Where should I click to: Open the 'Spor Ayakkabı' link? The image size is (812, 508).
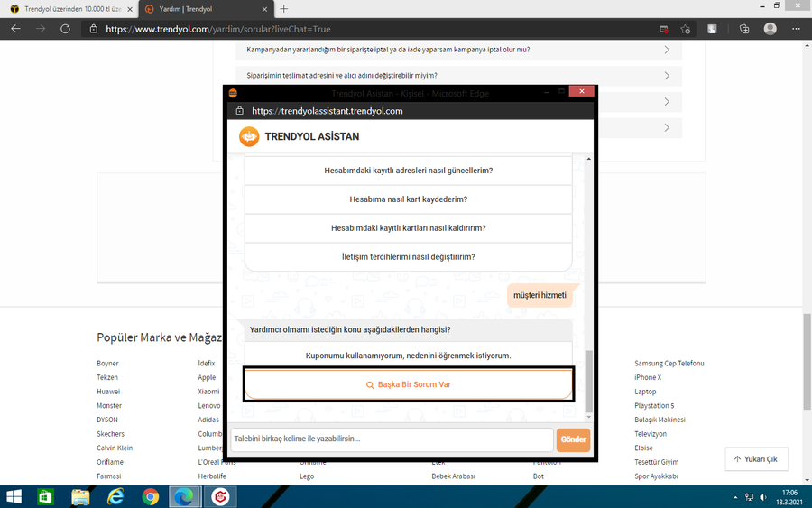pos(656,476)
